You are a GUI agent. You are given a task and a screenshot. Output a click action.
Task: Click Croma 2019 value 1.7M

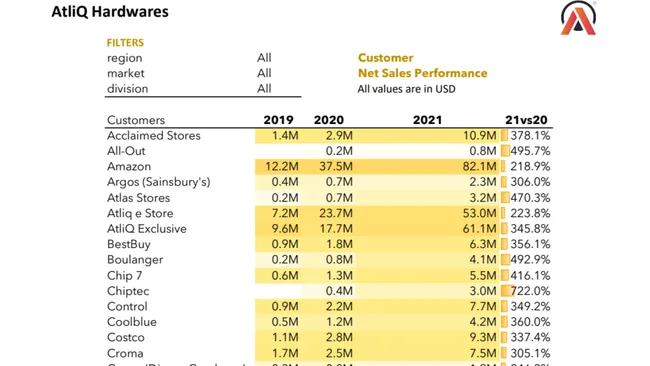pyautogui.click(x=285, y=354)
